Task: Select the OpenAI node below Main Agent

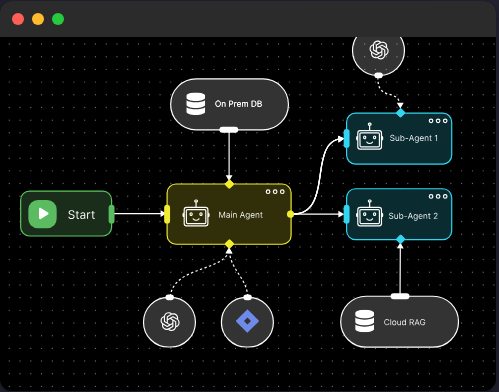Action: (x=170, y=322)
